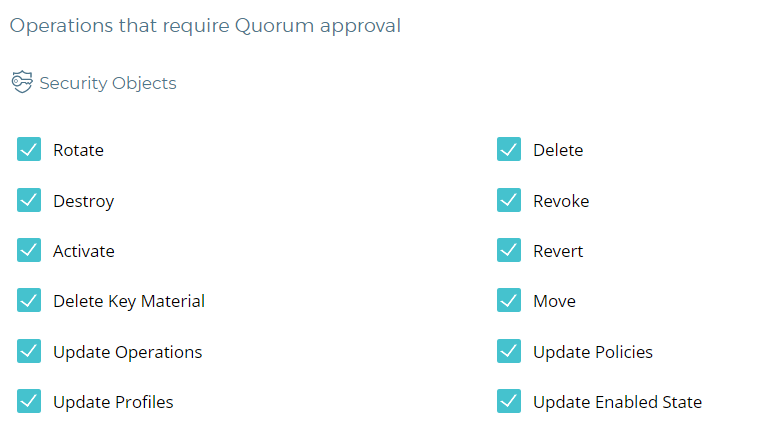This screenshot has height=441, width=760.
Task: Uncheck the Update Profiles checkbox
Action: [x=29, y=402]
